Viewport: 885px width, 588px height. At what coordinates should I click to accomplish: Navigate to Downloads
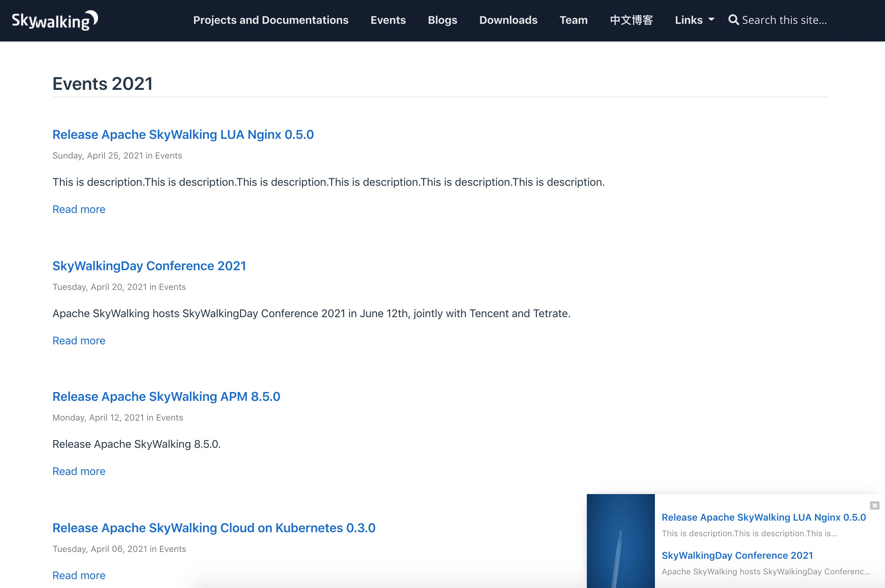[x=508, y=20]
